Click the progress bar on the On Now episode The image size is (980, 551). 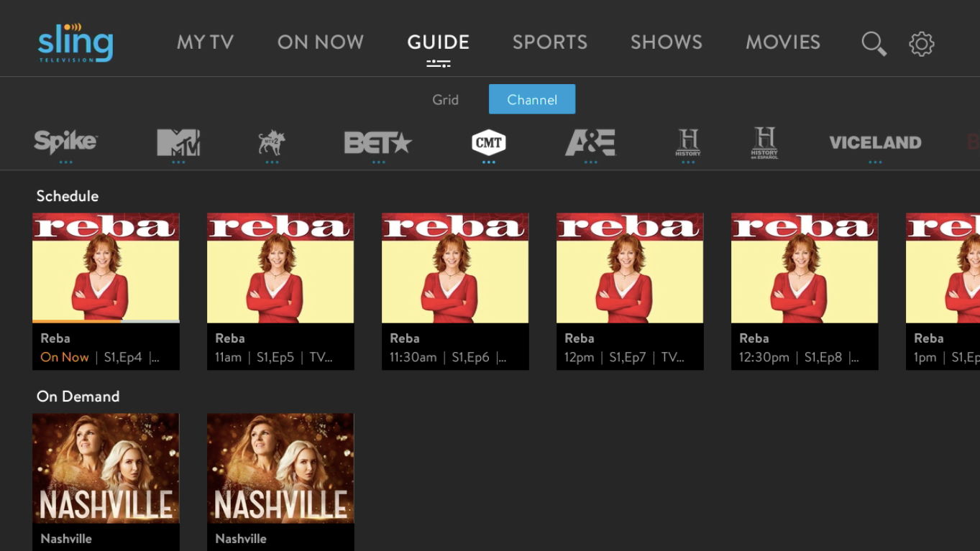(x=106, y=320)
